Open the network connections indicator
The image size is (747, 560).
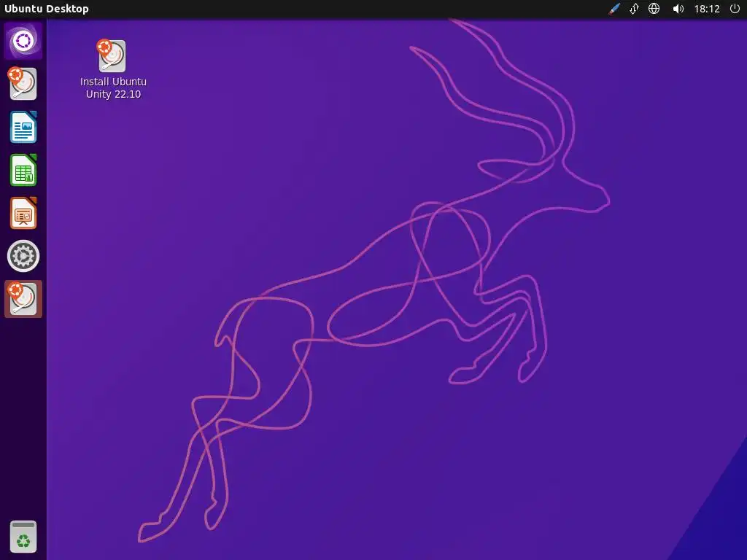(x=634, y=9)
